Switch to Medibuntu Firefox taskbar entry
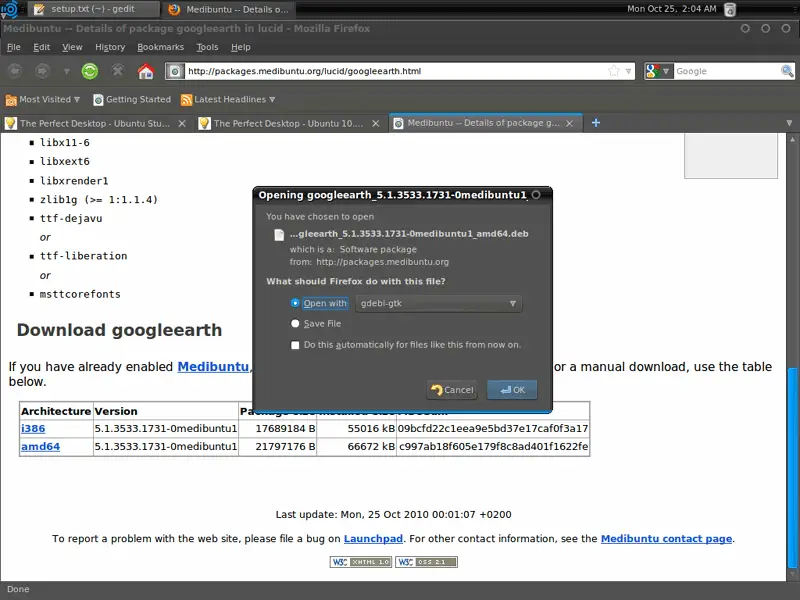This screenshot has height=600, width=800. pyautogui.click(x=229, y=9)
